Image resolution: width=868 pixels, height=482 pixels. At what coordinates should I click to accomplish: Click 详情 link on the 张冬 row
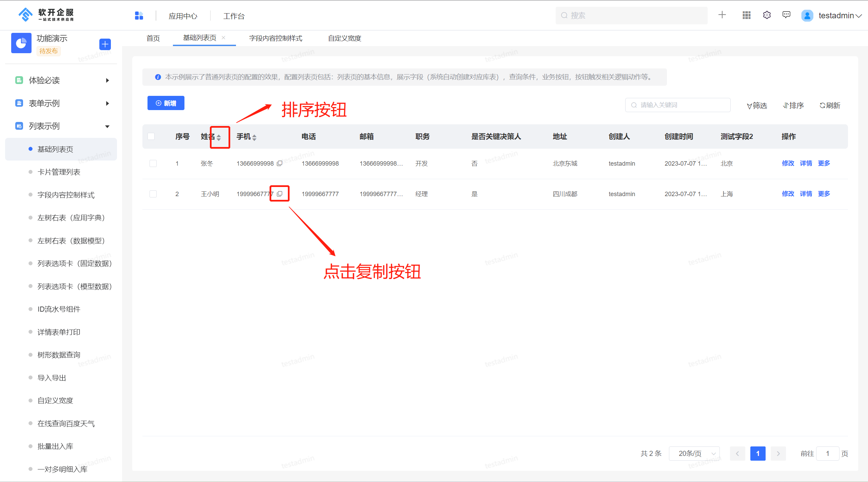tap(806, 163)
